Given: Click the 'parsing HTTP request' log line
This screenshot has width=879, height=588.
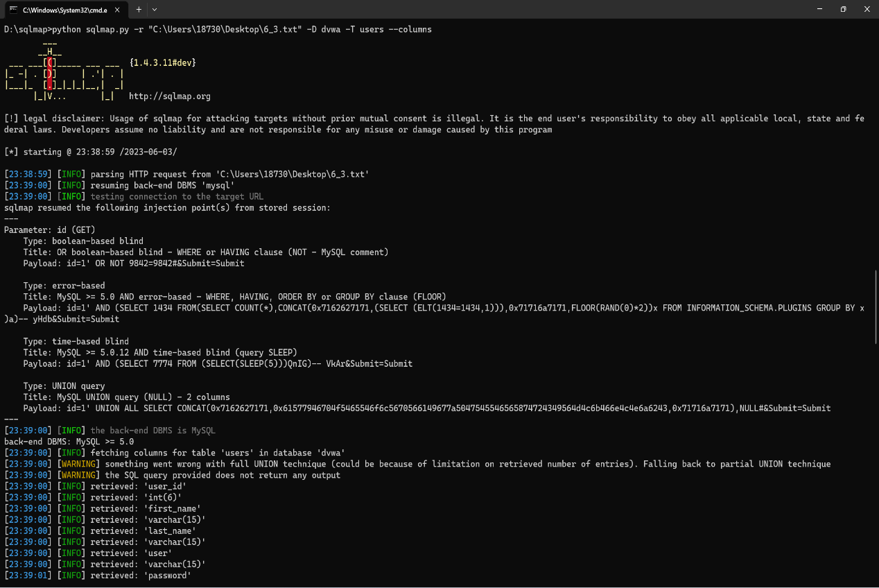Looking at the screenshot, I should [x=186, y=174].
